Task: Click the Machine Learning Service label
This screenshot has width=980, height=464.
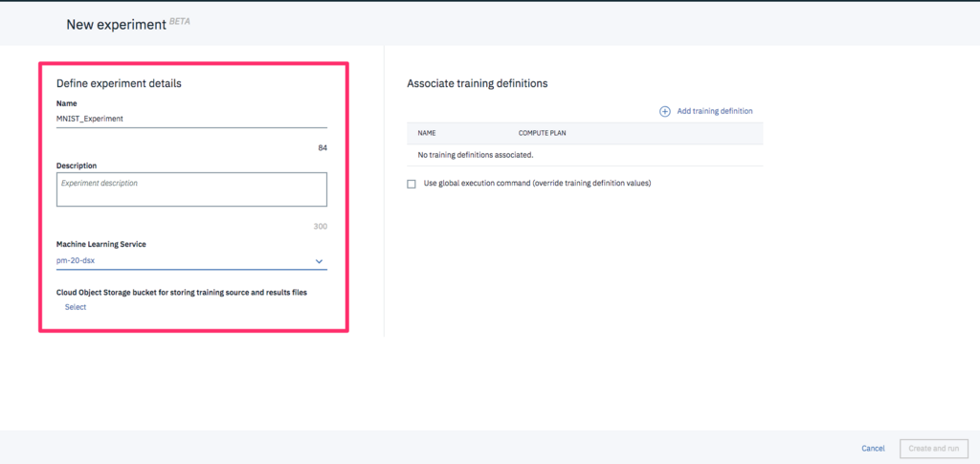Action: coord(101,244)
